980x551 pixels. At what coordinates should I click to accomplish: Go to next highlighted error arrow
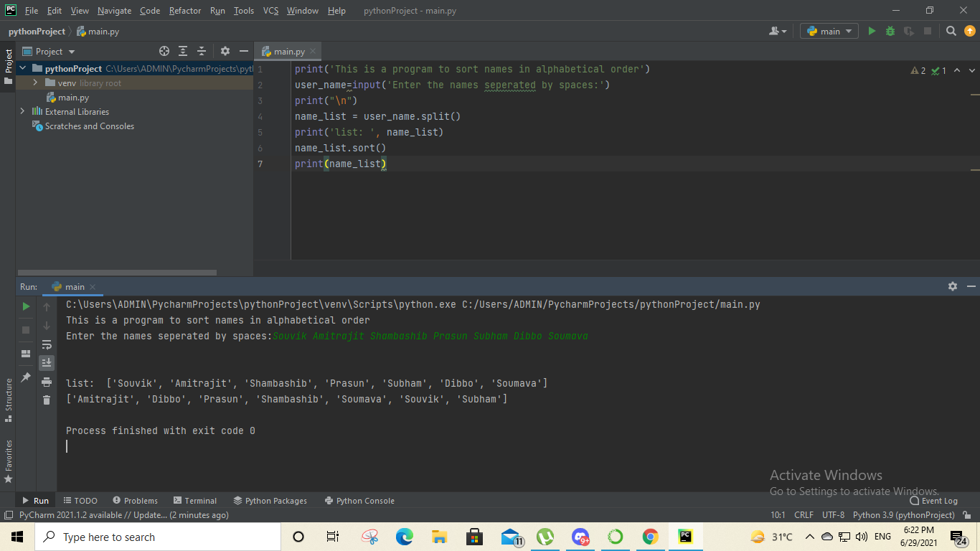point(972,71)
